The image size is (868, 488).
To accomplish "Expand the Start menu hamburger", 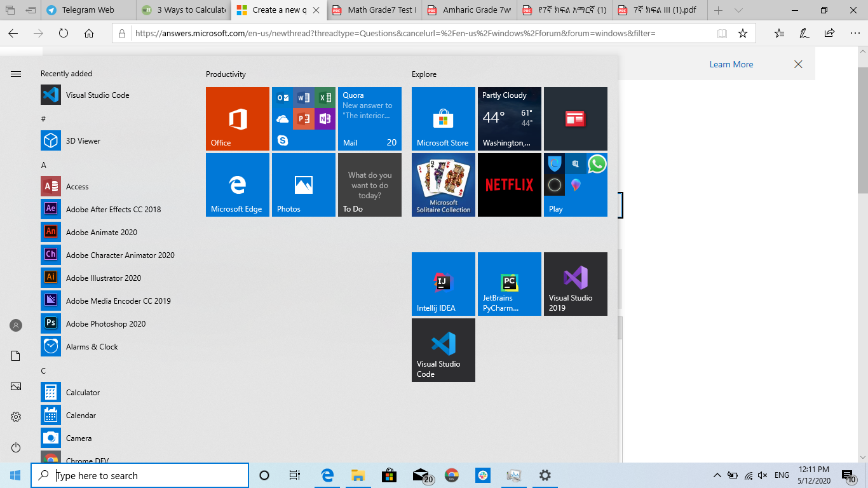I will point(16,74).
